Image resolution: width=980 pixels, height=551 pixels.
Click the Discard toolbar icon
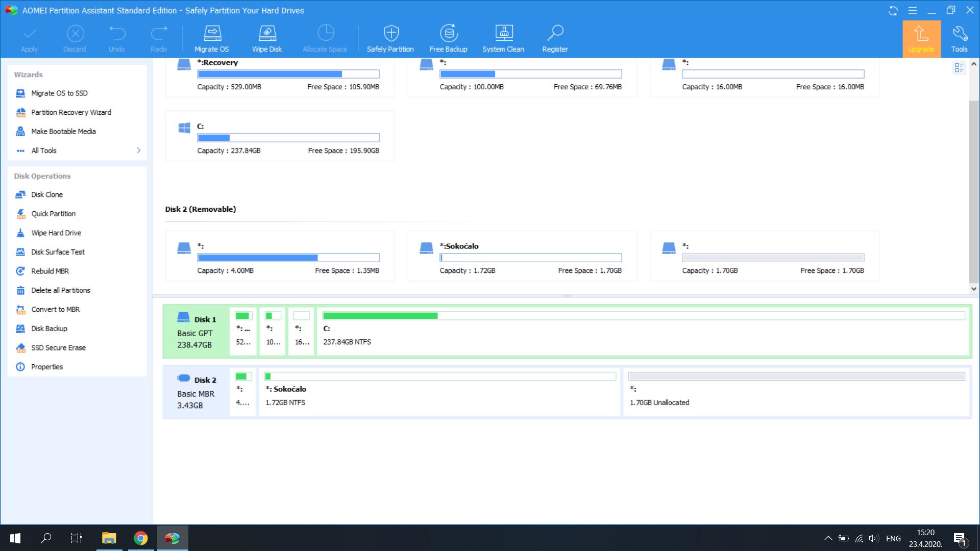tap(75, 34)
